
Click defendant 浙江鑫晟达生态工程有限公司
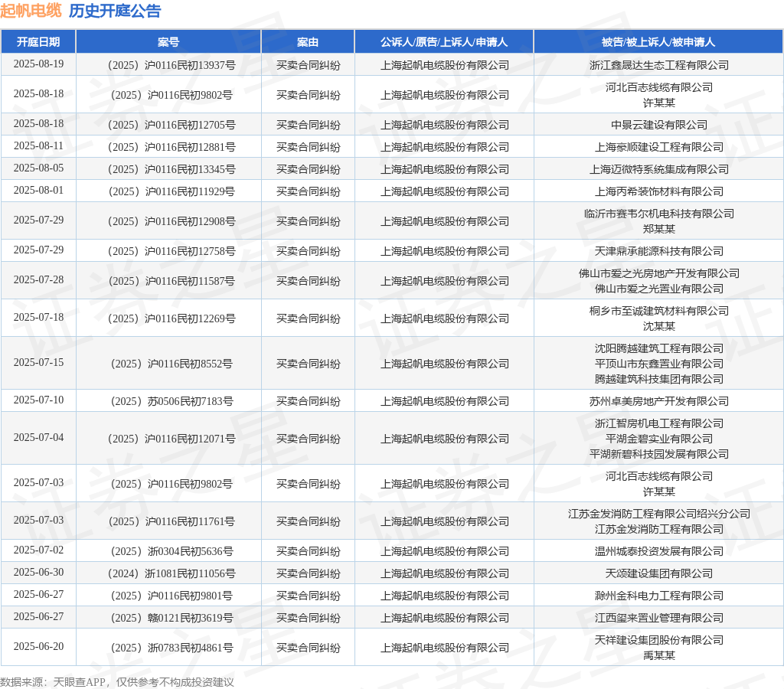(659, 65)
